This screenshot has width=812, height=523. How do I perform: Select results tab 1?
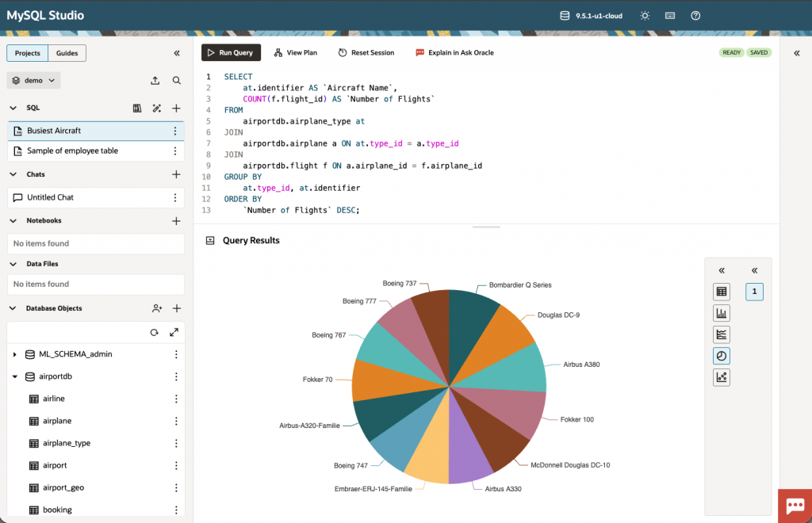[x=753, y=292]
